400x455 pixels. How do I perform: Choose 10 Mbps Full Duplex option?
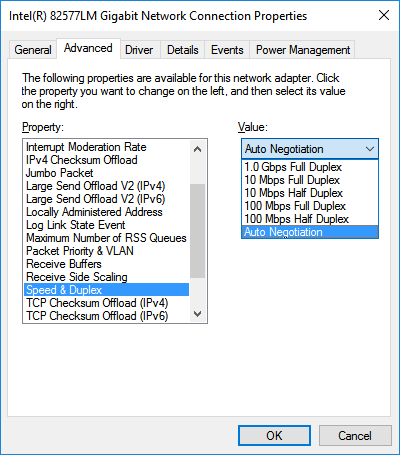[310, 180]
